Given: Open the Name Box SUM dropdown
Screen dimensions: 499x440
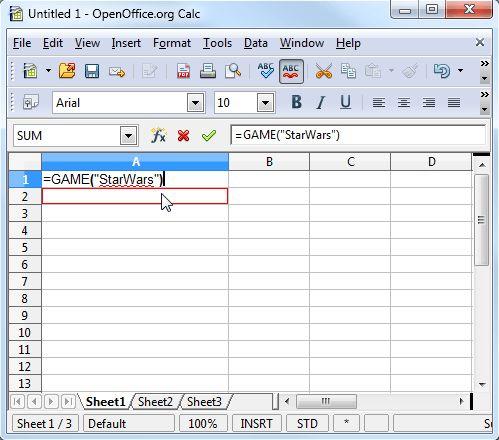Looking at the screenshot, I should coord(128,136).
